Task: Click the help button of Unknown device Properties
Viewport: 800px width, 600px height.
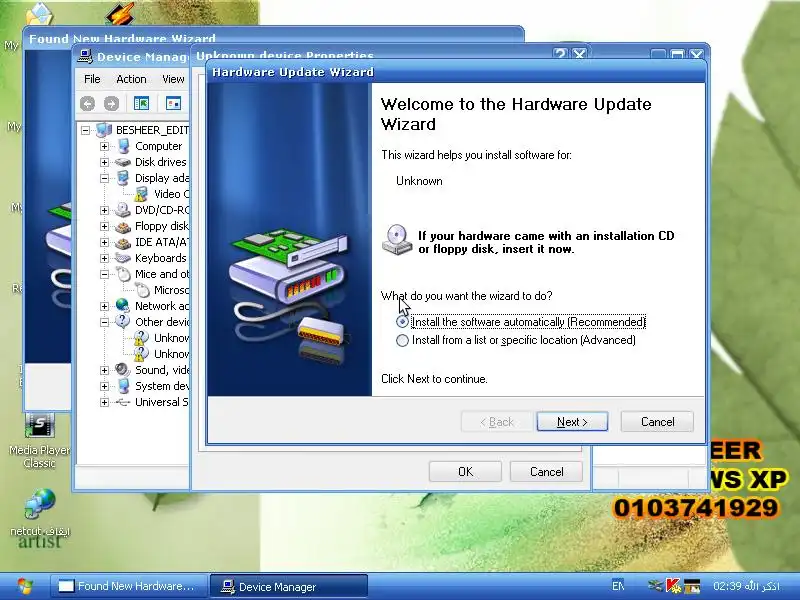Action: pyautogui.click(x=560, y=54)
